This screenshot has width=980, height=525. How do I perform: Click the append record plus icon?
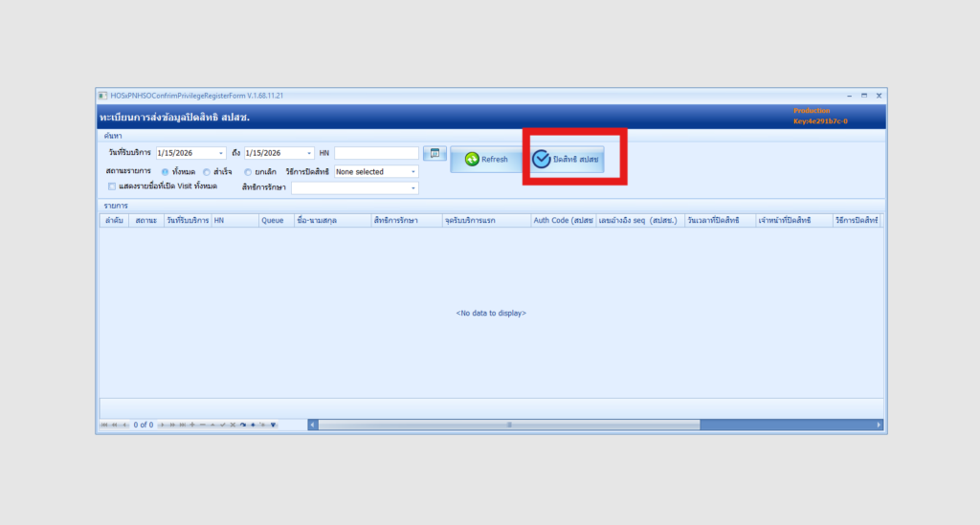click(x=192, y=425)
